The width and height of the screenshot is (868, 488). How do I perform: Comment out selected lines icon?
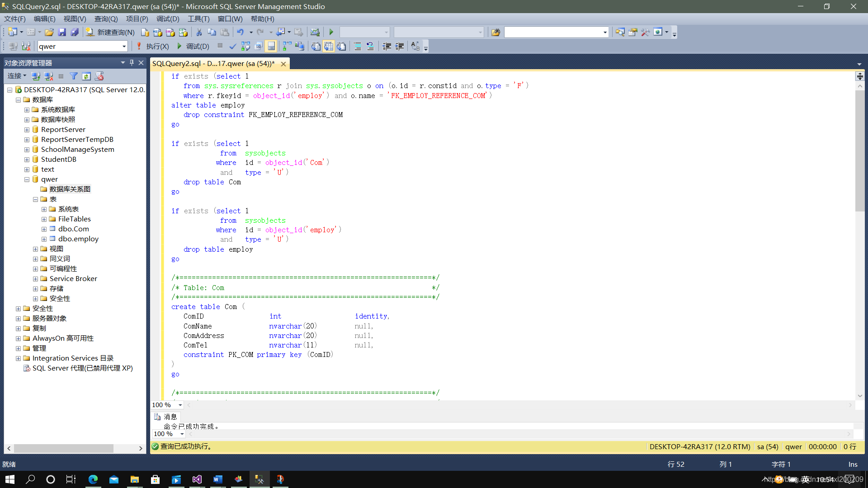coord(357,46)
